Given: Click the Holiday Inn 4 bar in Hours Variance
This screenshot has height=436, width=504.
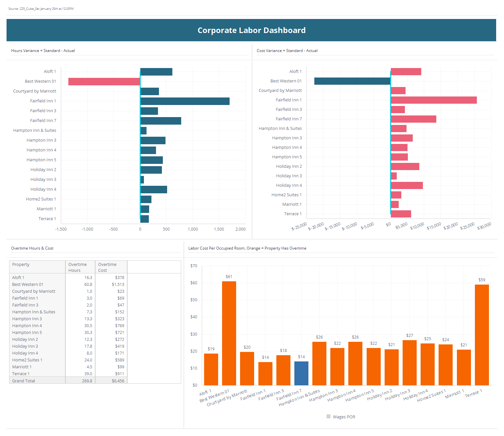Looking at the screenshot, I should (x=154, y=189).
